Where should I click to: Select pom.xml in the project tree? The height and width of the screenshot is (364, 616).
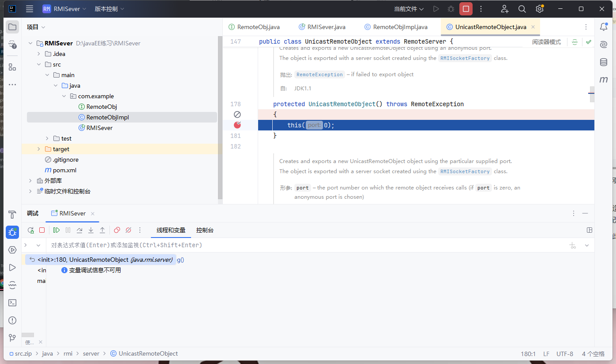(x=64, y=170)
